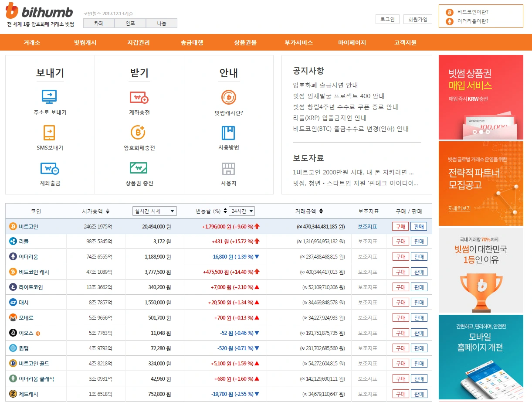
Task: Click 판매 for 리플 row
Action: (419, 241)
